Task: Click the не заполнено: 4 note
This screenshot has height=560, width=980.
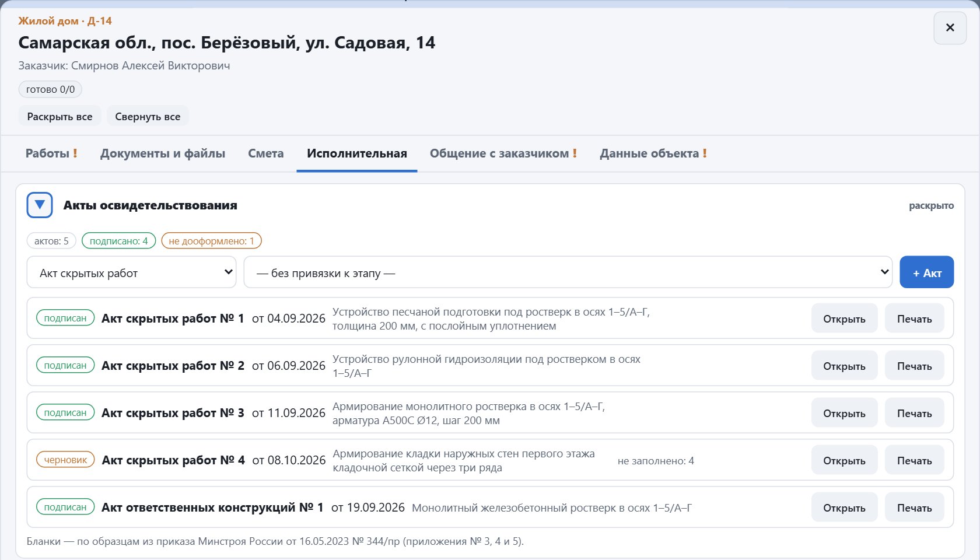Action: (x=656, y=461)
